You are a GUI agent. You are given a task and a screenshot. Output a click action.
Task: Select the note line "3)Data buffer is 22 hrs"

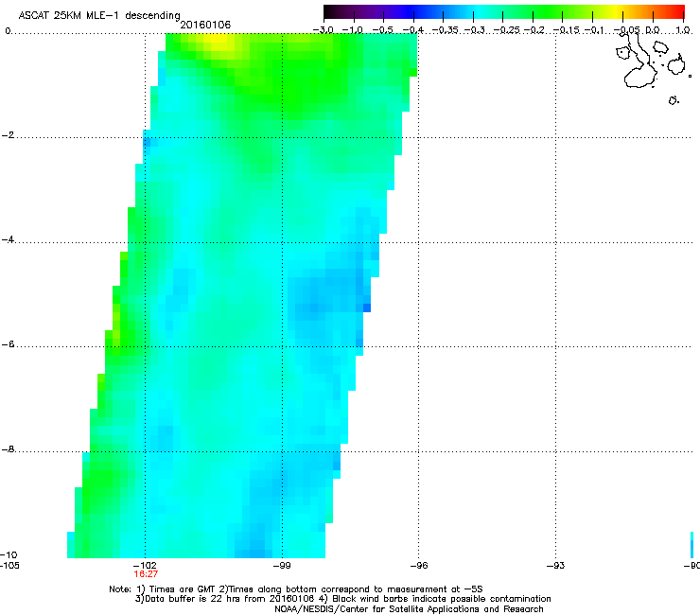coord(342,599)
